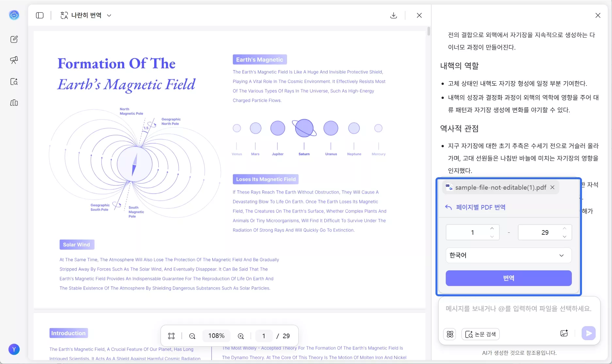This screenshot has width=612, height=364.
Task: Click the 페이지별 PDF 번역 label
Action: (481, 207)
